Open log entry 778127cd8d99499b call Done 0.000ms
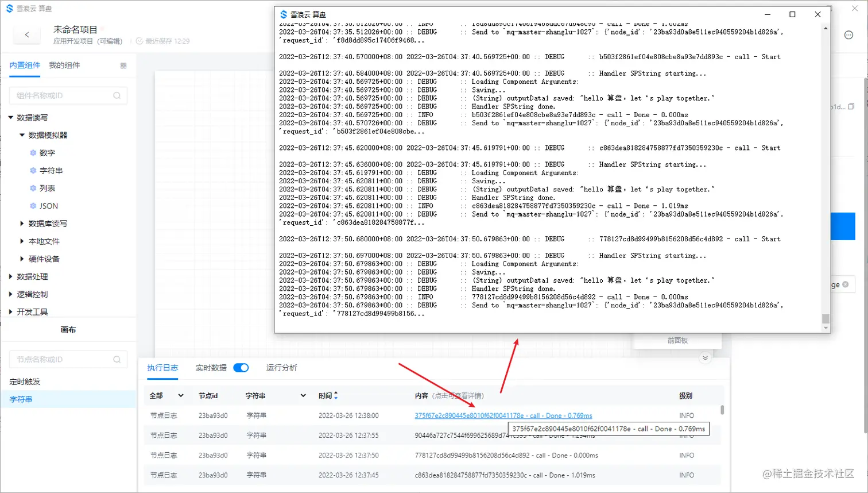Screen dimensions: 868x493 (506, 455)
